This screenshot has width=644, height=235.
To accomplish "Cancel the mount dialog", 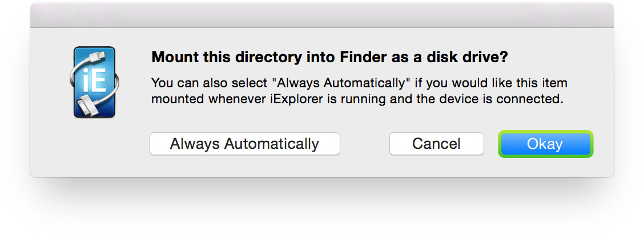I will click(436, 144).
